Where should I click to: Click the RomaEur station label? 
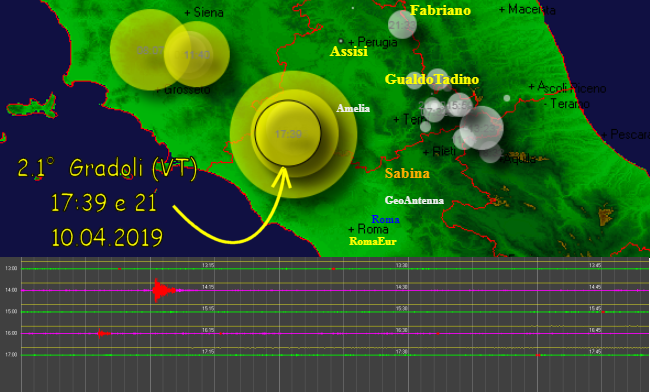tap(373, 241)
